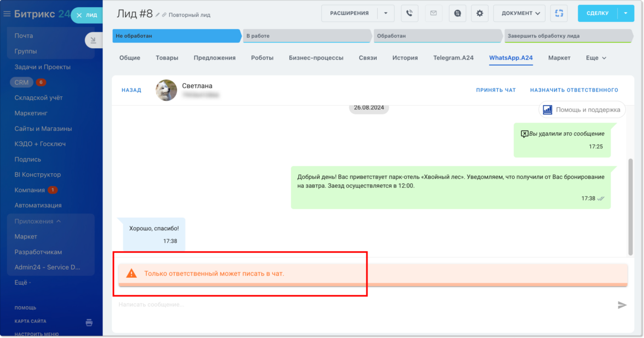The image size is (644, 338).
Task: Click the Написать сообщение input field
Action: (x=361, y=305)
